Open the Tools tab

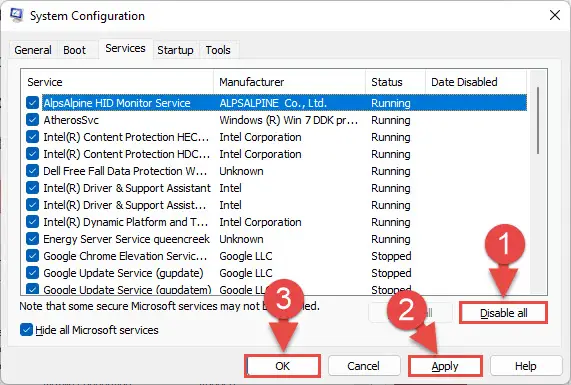pos(218,50)
